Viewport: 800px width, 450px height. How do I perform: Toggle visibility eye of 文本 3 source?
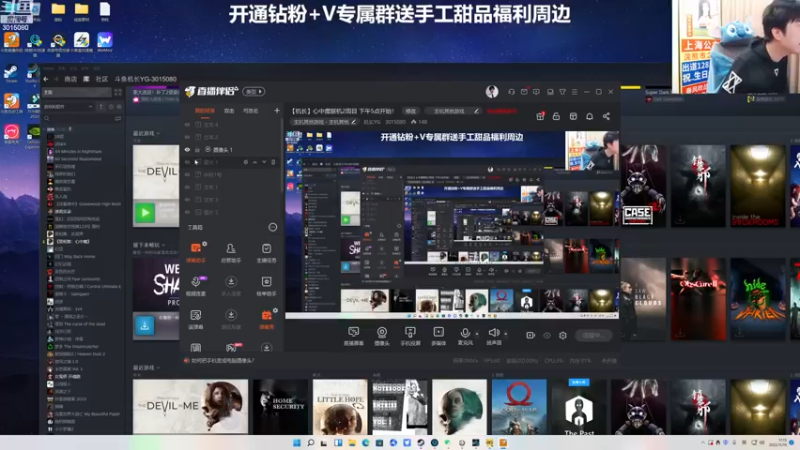(187, 199)
